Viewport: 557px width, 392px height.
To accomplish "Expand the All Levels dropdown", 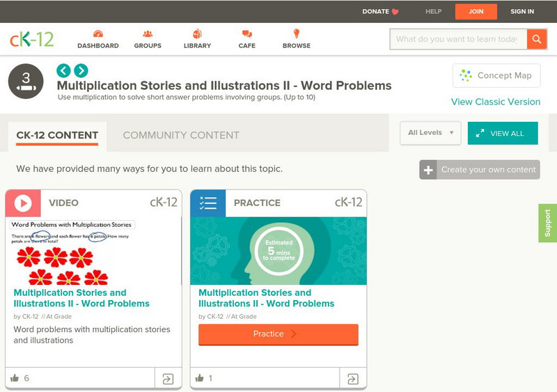I will tap(430, 133).
